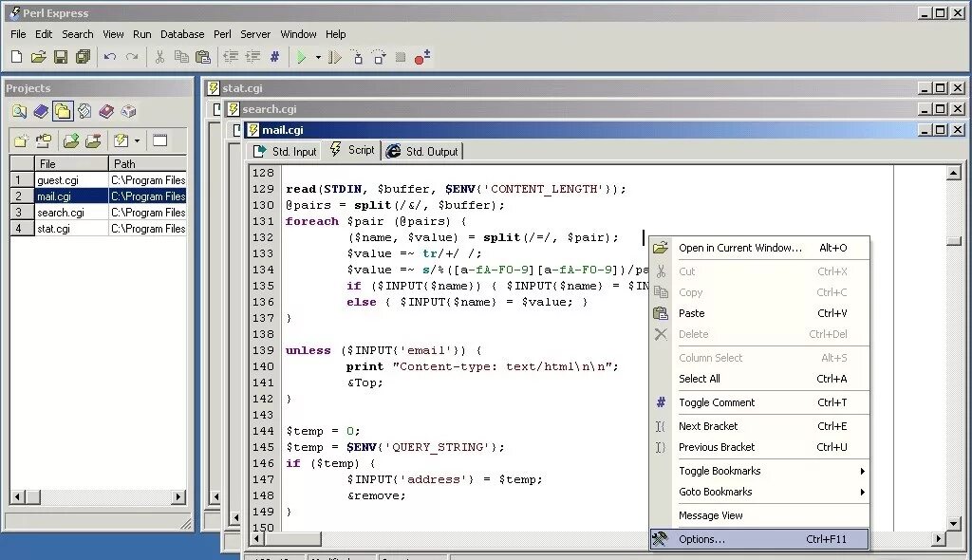Click the step into debug icon
The image size is (972, 560).
pos(357,58)
